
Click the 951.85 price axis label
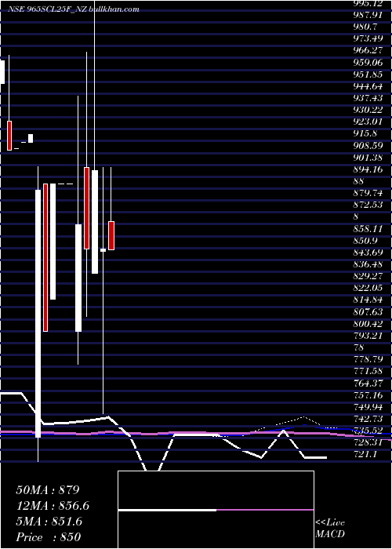[x=368, y=75]
